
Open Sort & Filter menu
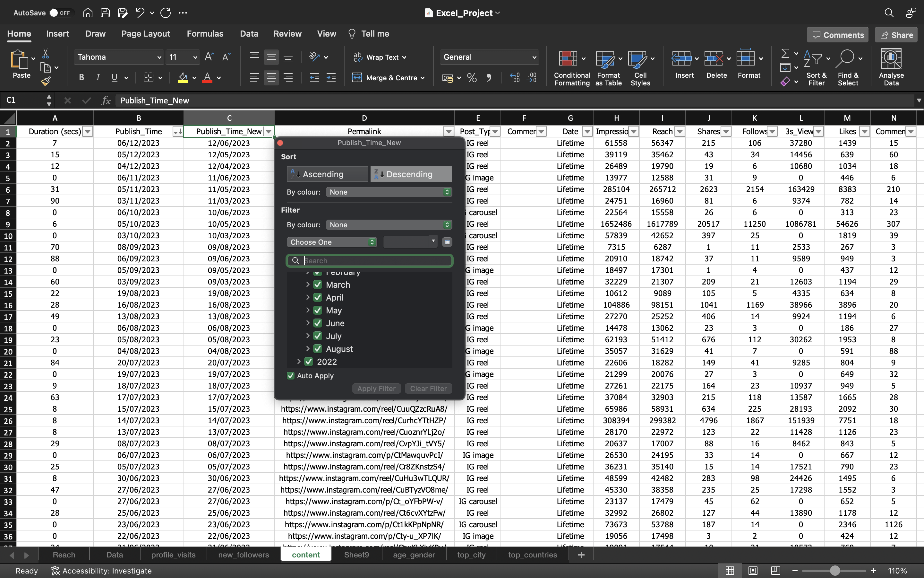coord(816,68)
